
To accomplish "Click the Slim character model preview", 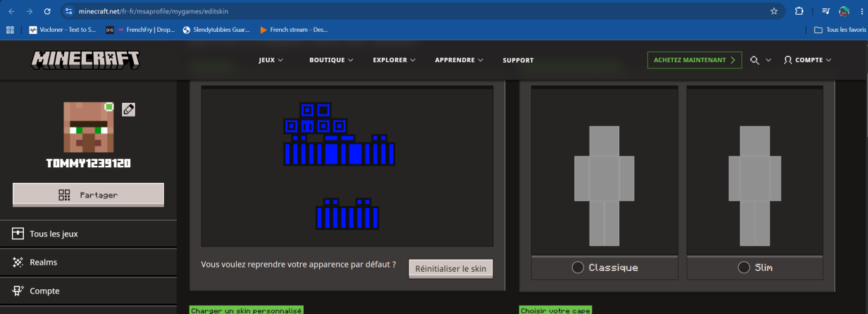I will point(755,185).
